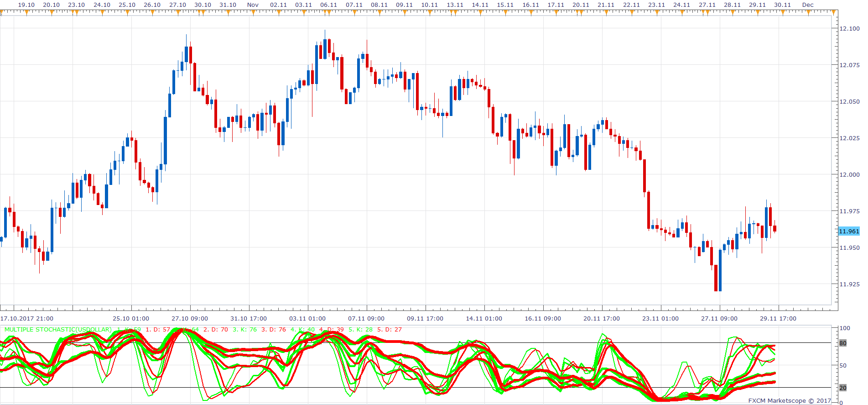This screenshot has width=868, height=405.
Task: Click the 09.11 17:00 time label
Action: click(x=425, y=319)
